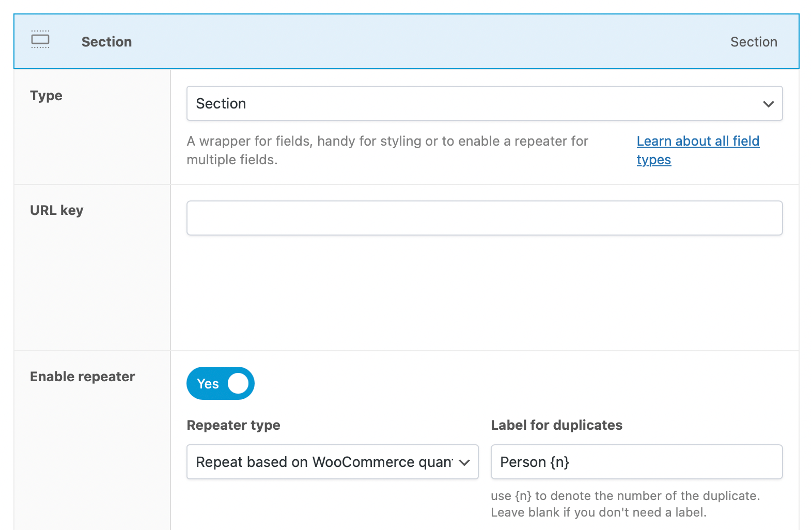Disable the Enable repeater toggle
Image resolution: width=812 pixels, height=530 pixels.
click(221, 383)
